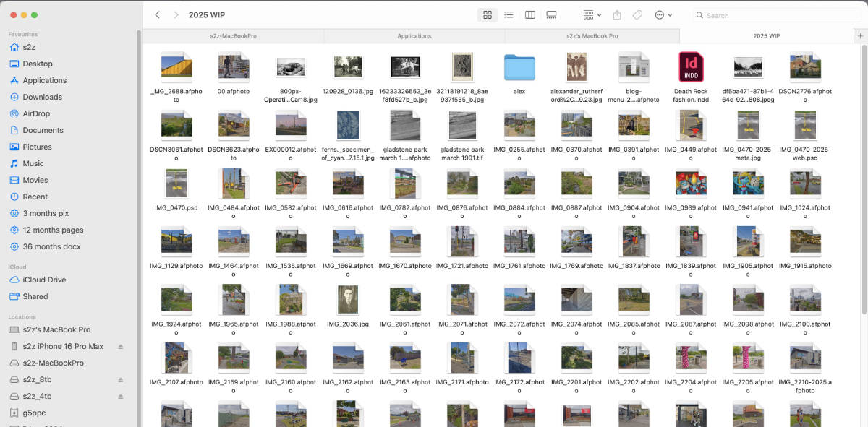
Task: Open Shared in the sidebar
Action: 35,296
